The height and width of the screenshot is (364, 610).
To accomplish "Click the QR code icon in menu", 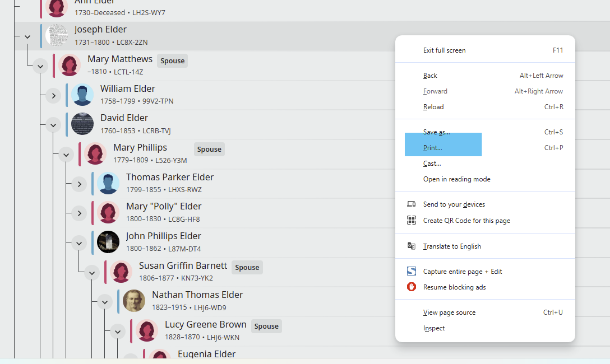I will point(411,220).
